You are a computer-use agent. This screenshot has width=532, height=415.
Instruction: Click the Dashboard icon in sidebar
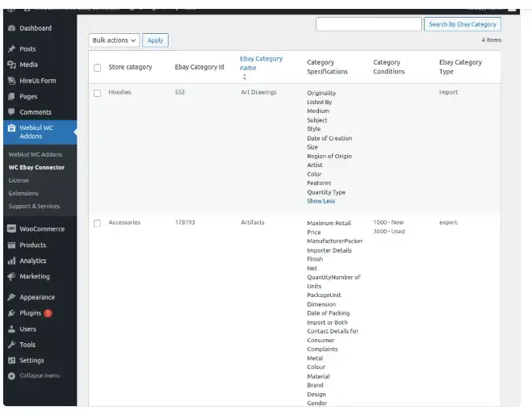(11, 28)
